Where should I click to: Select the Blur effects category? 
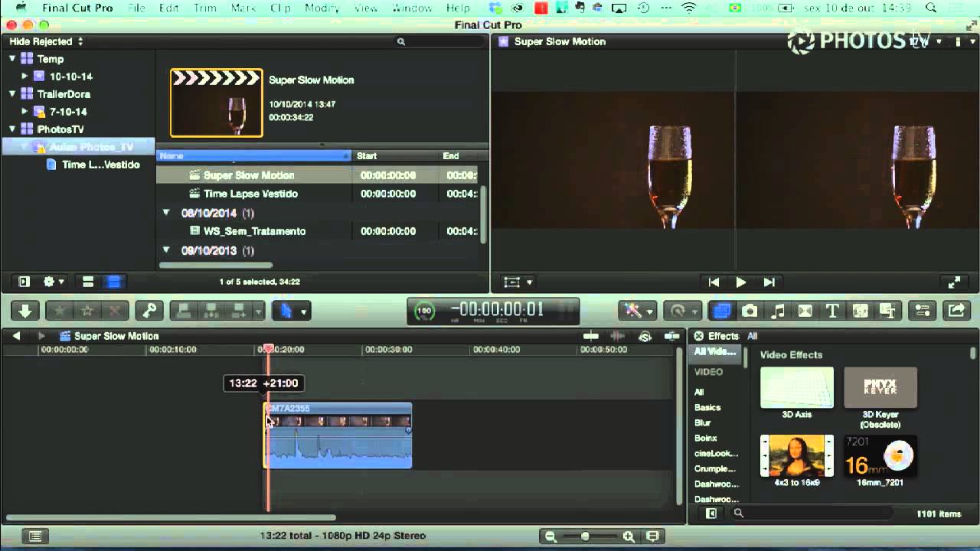pyautogui.click(x=703, y=422)
